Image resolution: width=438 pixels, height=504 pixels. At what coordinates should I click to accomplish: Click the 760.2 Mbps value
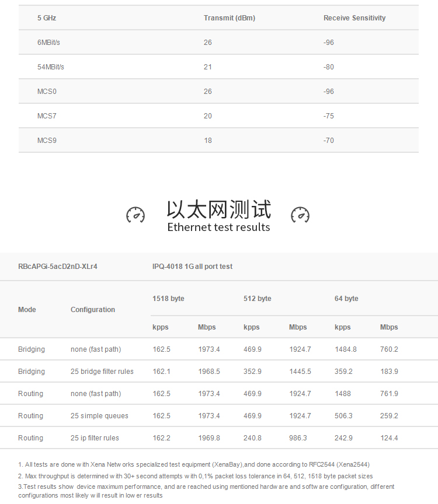tap(389, 349)
